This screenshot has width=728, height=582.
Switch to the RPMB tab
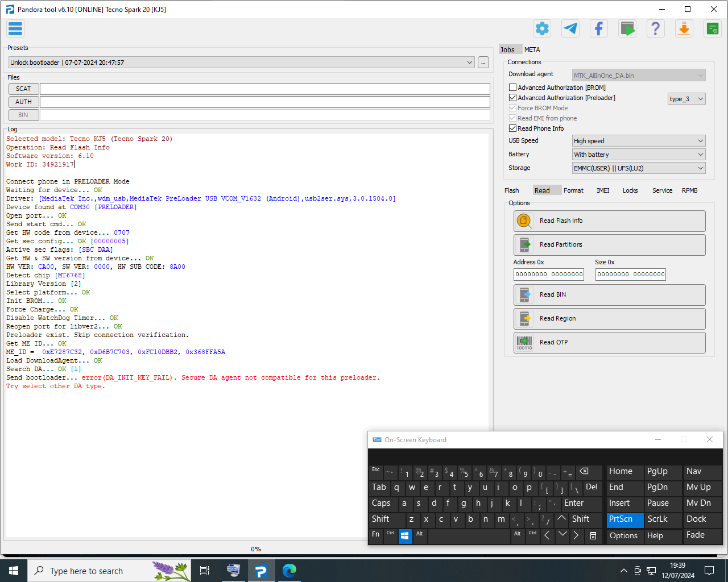[690, 190]
